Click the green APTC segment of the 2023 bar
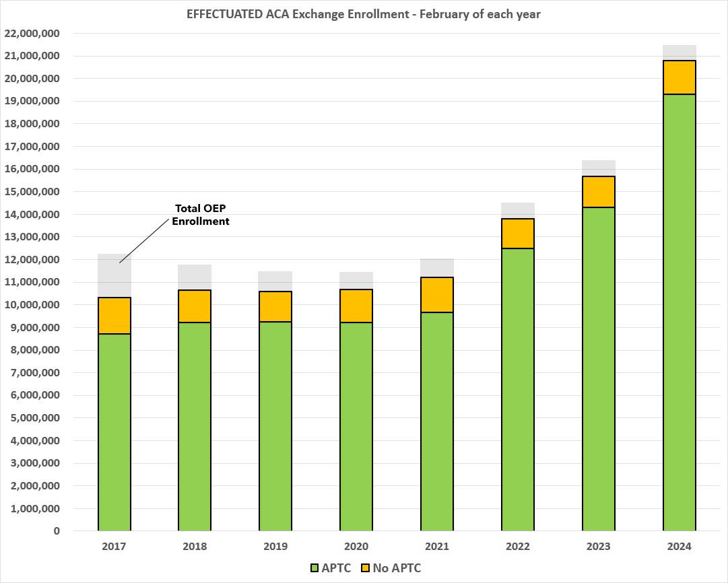 598,369
